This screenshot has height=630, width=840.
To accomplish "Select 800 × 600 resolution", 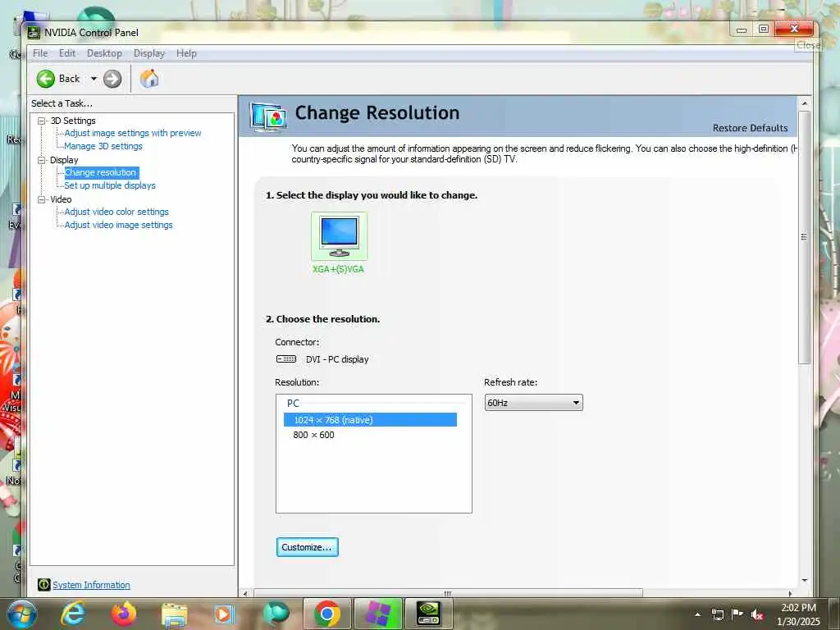I will 313,435.
